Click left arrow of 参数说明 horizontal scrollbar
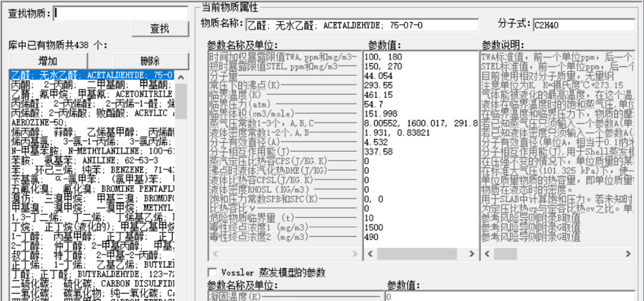644x301 pixels. tap(486, 254)
